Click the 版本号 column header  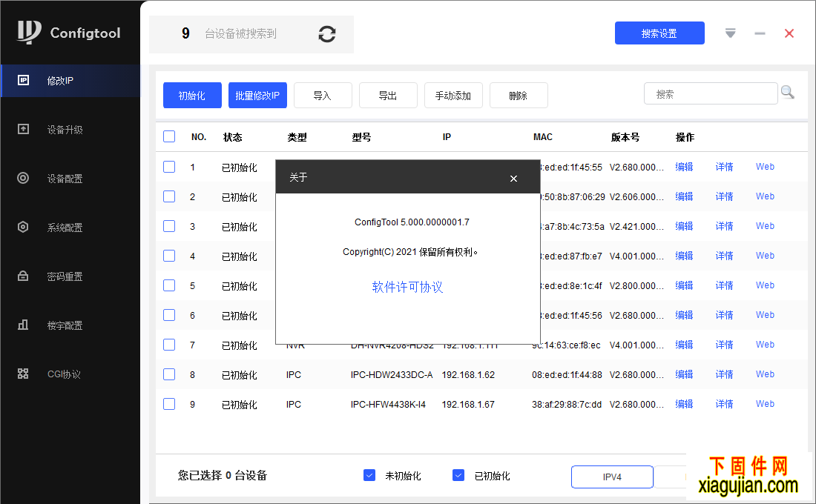(x=625, y=137)
